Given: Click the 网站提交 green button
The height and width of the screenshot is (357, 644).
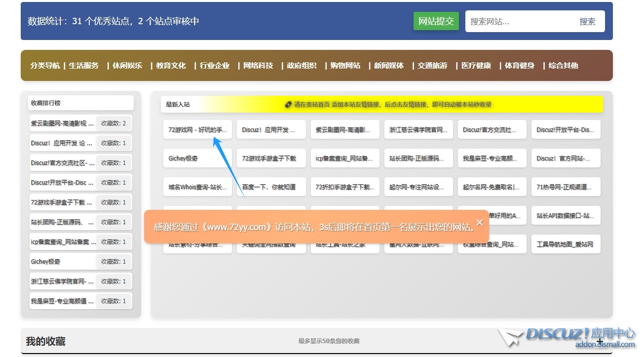Looking at the screenshot, I should pos(436,21).
